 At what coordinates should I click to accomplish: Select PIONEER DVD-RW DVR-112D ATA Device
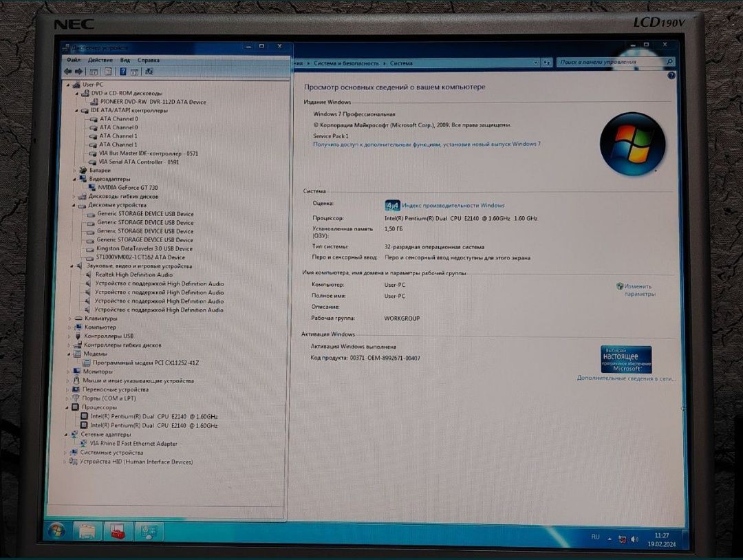(153, 102)
